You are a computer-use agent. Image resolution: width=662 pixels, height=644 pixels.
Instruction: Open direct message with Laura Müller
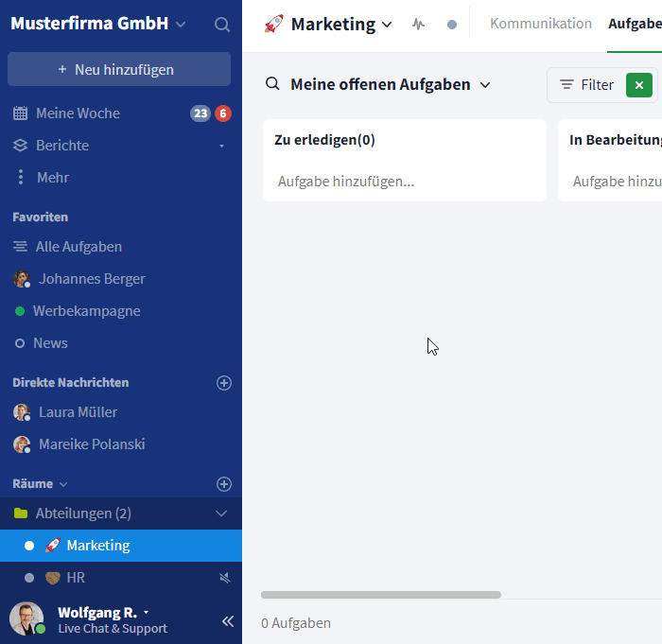(78, 411)
